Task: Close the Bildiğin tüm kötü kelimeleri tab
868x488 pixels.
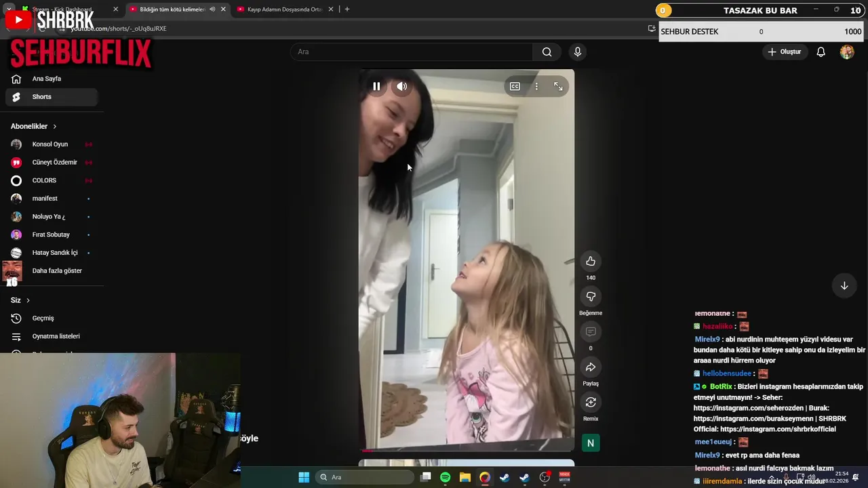Action: [223, 9]
